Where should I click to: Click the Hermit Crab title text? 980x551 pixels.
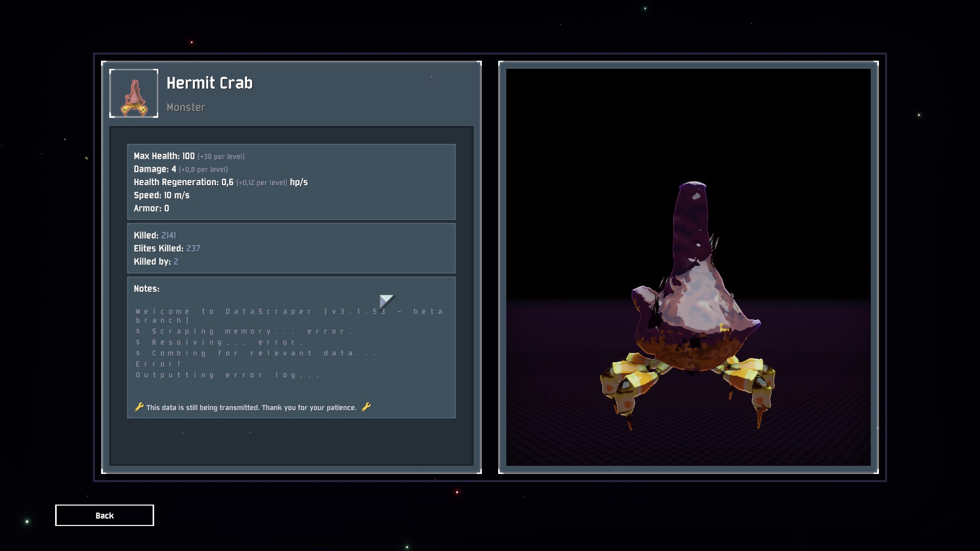point(209,83)
